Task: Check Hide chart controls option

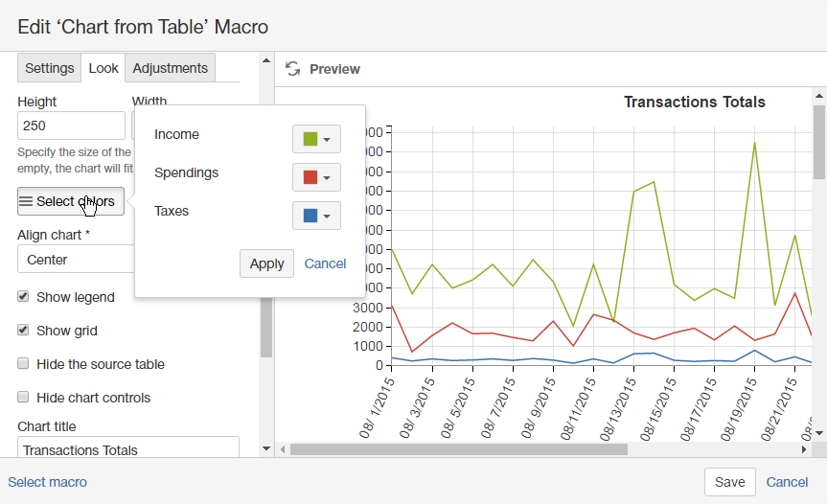Action: (23, 398)
